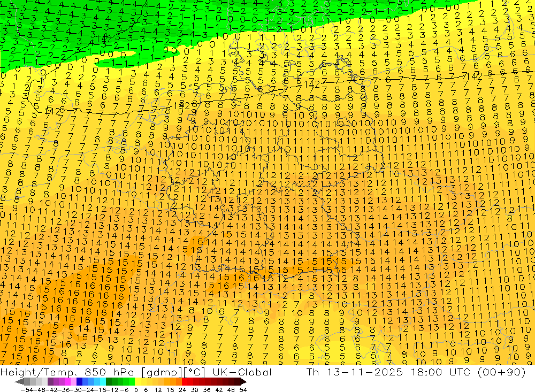Click the '[°C]' temperature unit label
The image size is (535, 392).
coord(195,372)
